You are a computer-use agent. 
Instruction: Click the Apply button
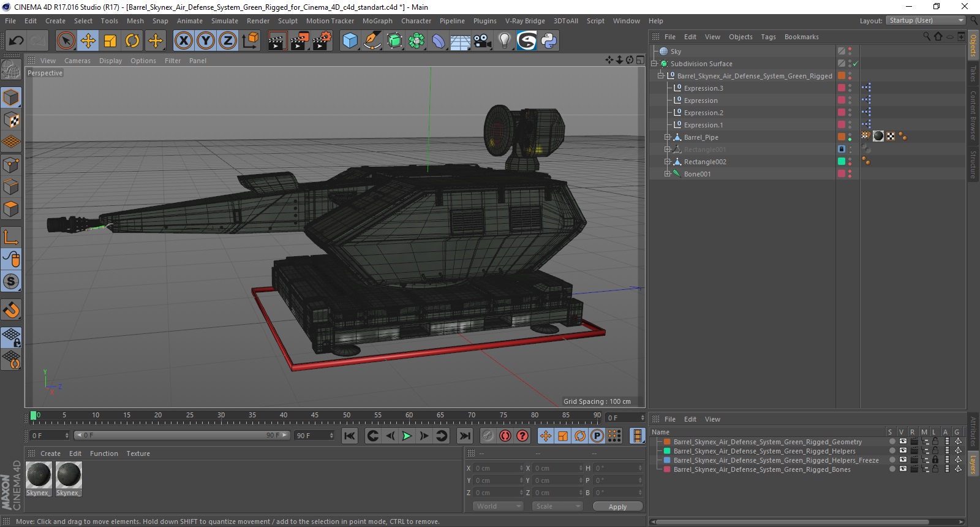(617, 506)
